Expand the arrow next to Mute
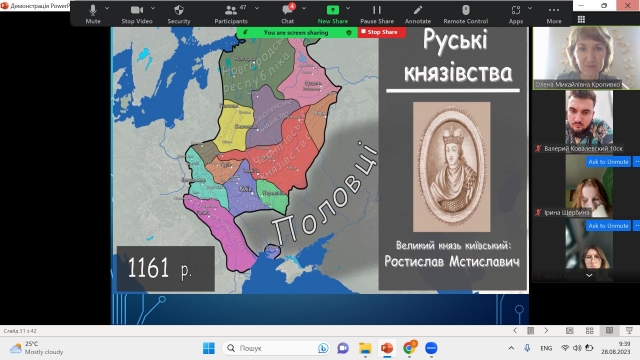The image size is (640, 360). point(107,8)
